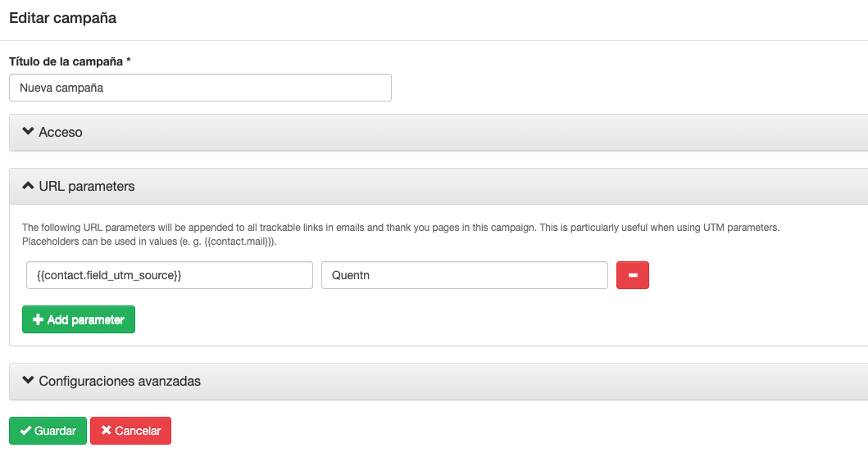Click the plus icon on Add parameter
This screenshot has height=452, width=868.
pyautogui.click(x=38, y=319)
